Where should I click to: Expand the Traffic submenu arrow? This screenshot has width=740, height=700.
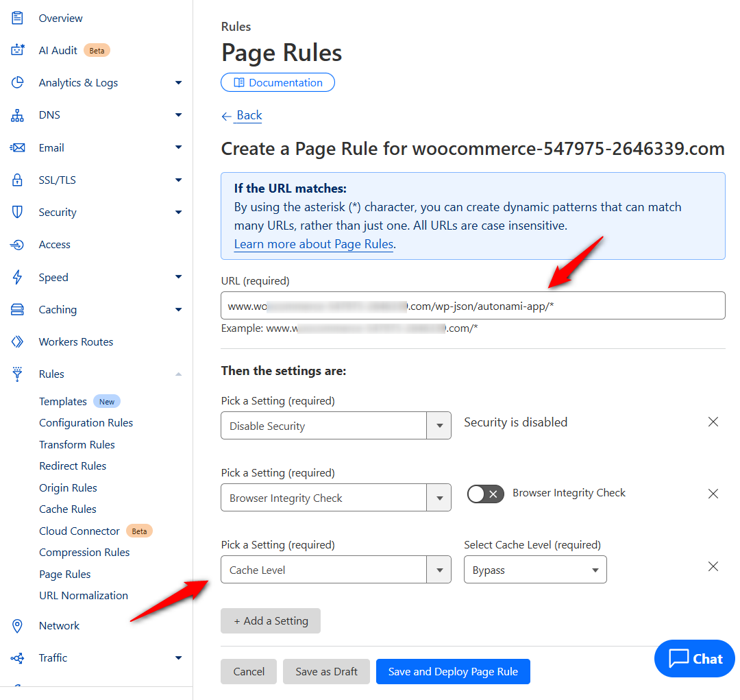point(178,658)
